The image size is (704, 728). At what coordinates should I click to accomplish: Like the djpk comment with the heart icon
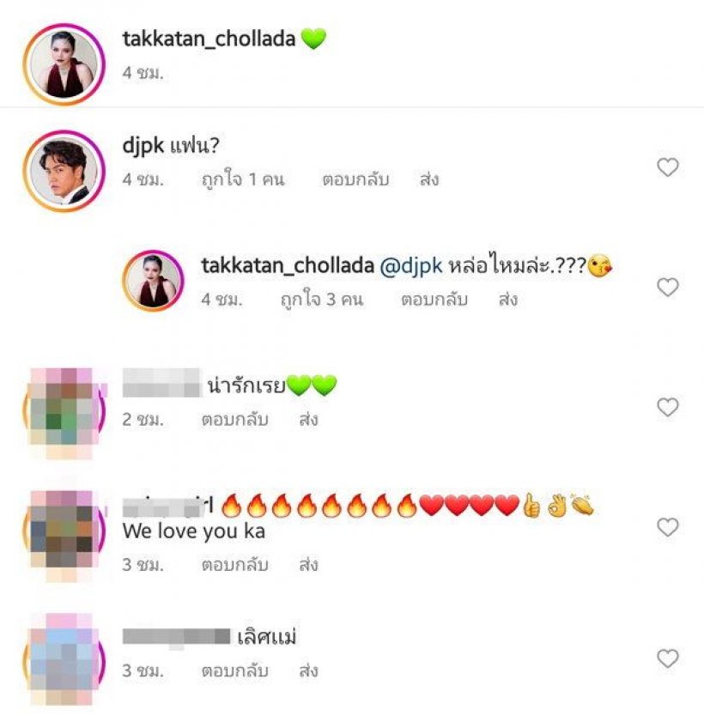coord(668,167)
